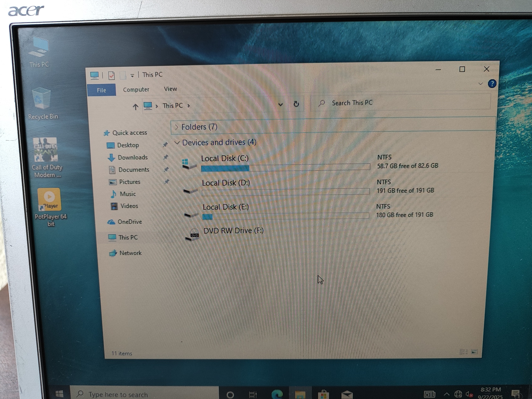Image resolution: width=532 pixels, height=399 pixels.
Task: Expand the ribbon with the chevron
Action: coord(480,84)
